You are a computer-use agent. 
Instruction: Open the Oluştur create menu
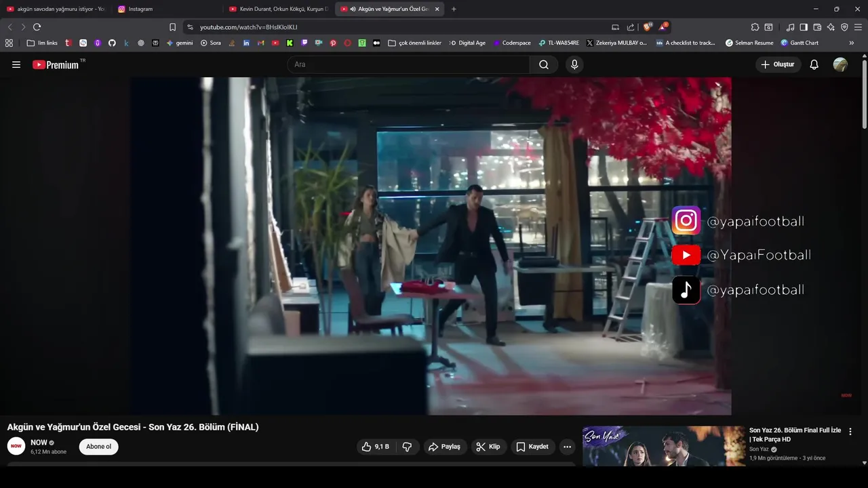coord(778,64)
